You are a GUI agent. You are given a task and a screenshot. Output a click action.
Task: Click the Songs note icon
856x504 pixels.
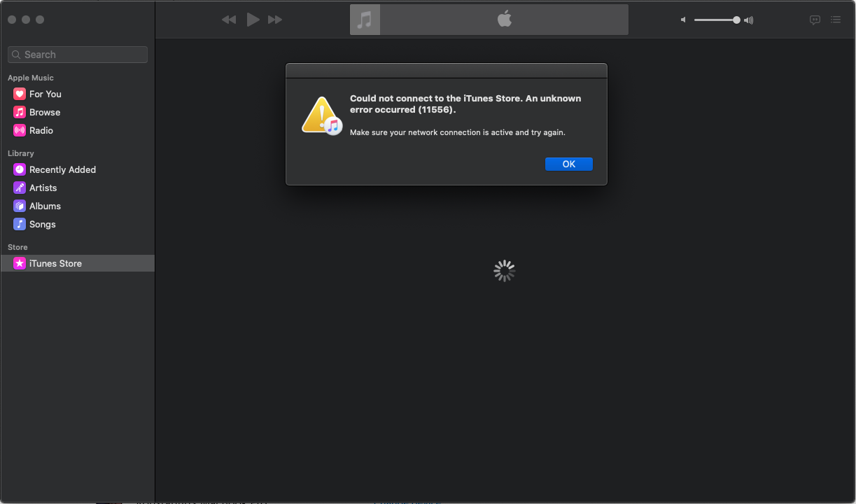click(x=20, y=224)
